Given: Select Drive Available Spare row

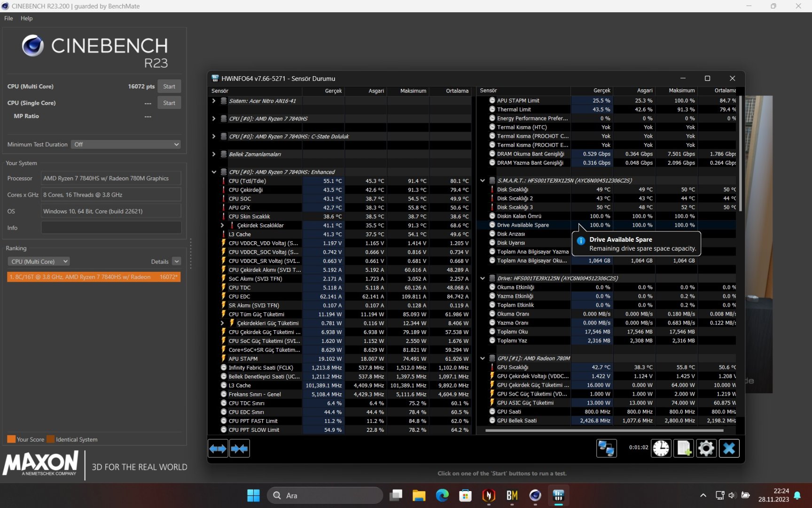Looking at the screenshot, I should coord(607,225).
